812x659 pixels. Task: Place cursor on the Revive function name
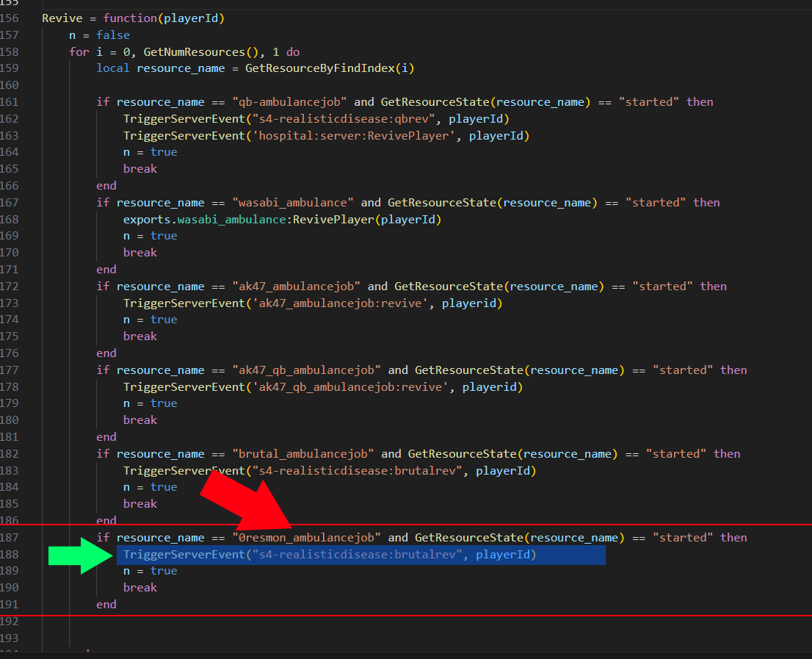click(x=62, y=18)
